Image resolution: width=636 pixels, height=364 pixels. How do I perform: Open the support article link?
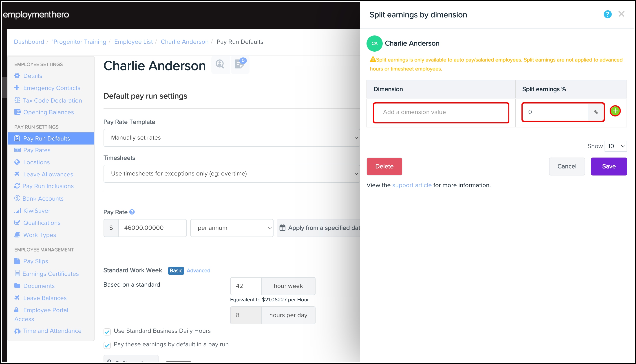[411, 185]
